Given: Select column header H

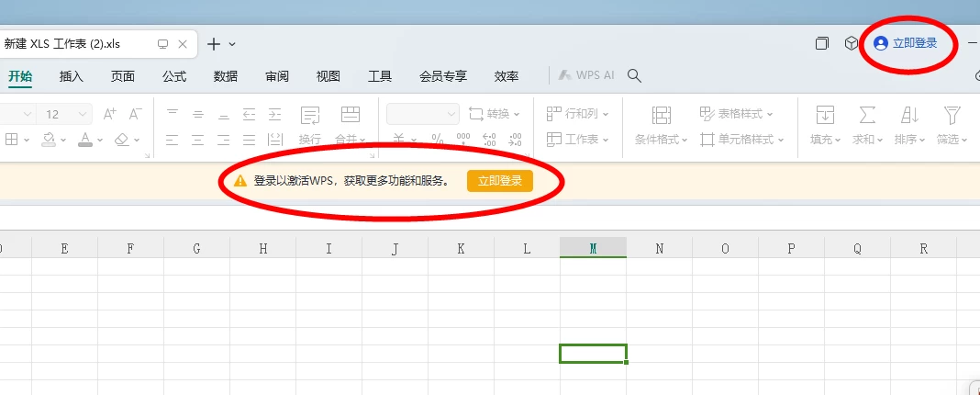Looking at the screenshot, I should tap(263, 249).
